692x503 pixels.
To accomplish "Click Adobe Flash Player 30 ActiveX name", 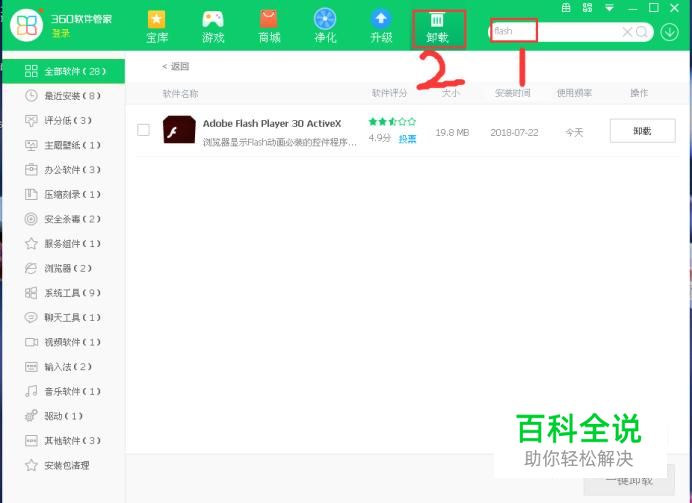I will [x=272, y=124].
